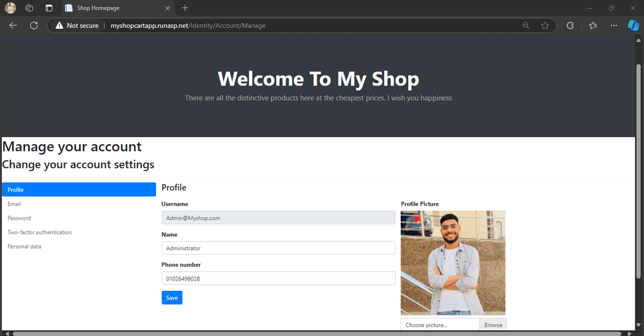
Task: View the Not secure site info
Action: (77, 25)
